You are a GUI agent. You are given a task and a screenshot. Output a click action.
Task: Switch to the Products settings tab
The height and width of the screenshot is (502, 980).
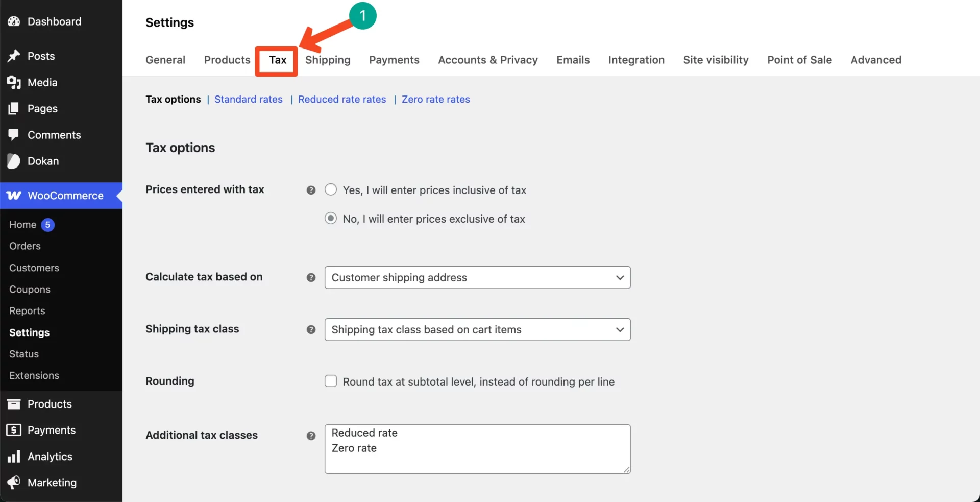pos(227,60)
